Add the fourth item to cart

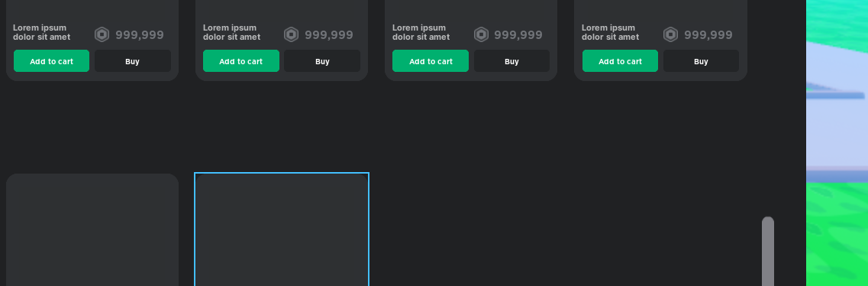tap(620, 61)
